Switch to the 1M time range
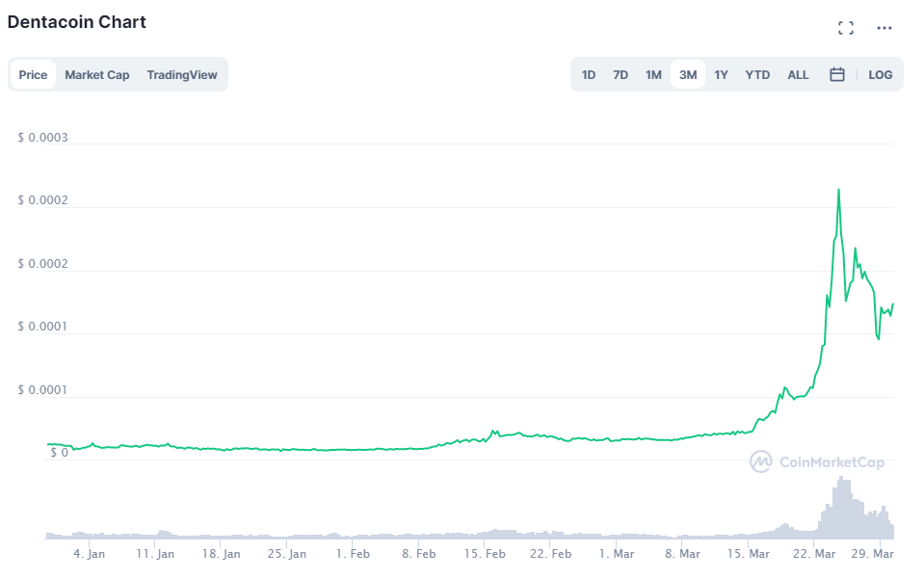924x578 pixels. 653,75
